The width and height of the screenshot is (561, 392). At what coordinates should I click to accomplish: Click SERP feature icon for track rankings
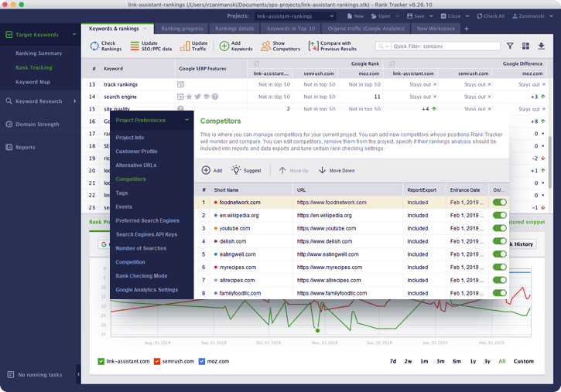[x=180, y=85]
